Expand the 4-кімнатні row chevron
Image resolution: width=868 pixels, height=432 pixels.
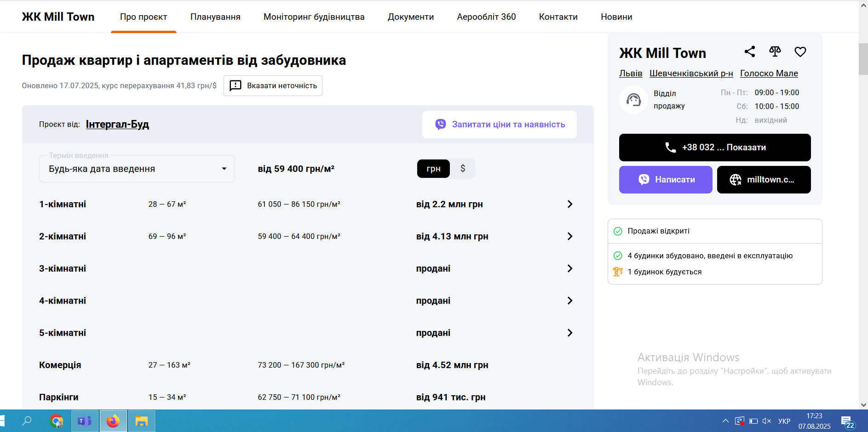point(570,301)
